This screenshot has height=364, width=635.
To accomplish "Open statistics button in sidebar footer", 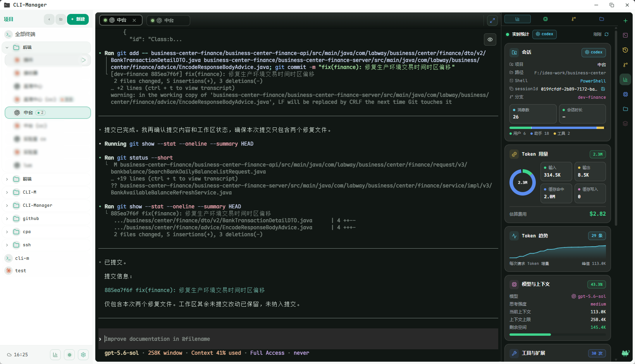I will point(55,354).
